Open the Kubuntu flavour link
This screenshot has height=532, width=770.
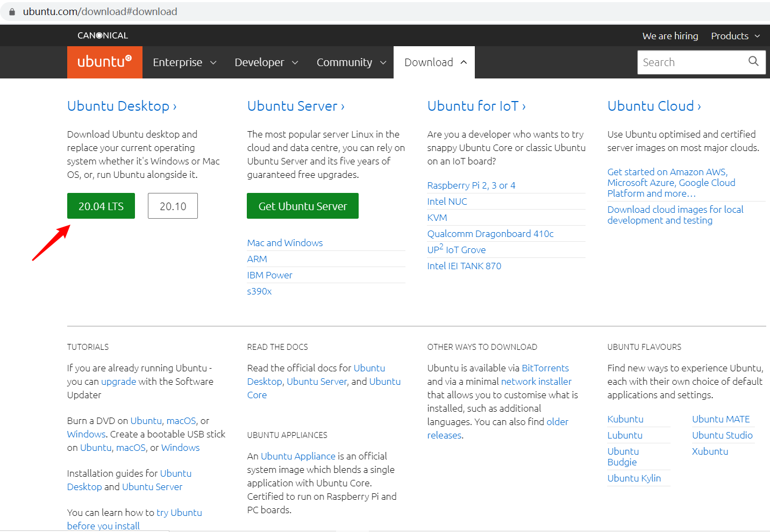click(625, 419)
